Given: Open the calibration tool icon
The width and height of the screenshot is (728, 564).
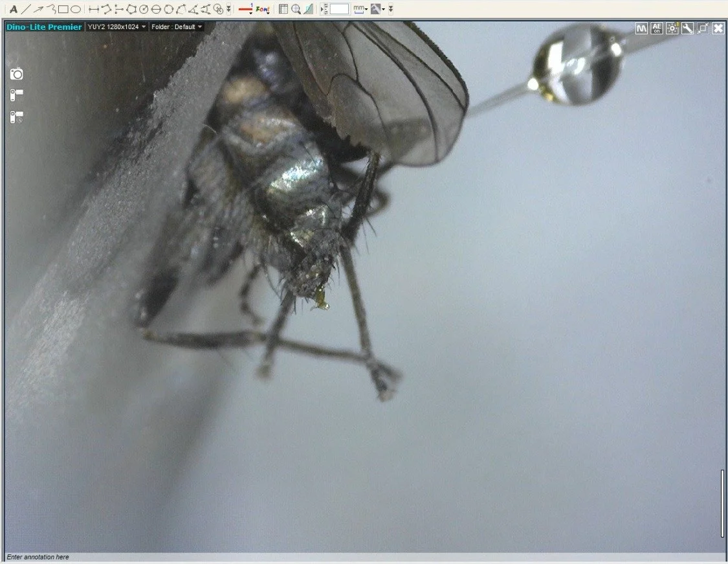Looking at the screenshot, I should click(x=308, y=9).
